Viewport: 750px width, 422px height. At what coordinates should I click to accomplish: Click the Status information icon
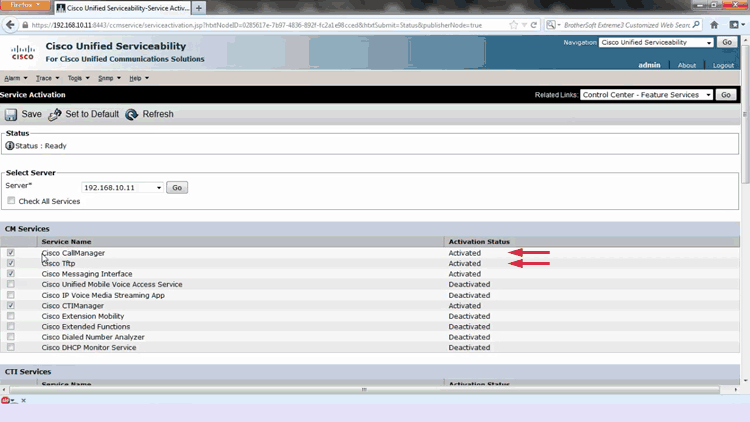coord(10,145)
